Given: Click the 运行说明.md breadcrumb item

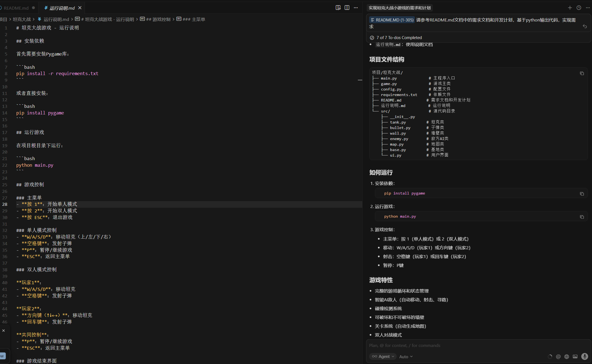Looking at the screenshot, I should click(x=56, y=19).
